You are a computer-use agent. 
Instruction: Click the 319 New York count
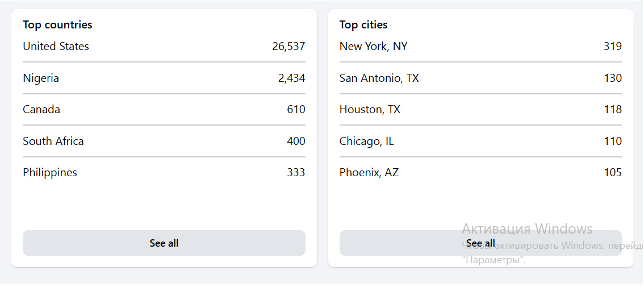pyautogui.click(x=613, y=47)
